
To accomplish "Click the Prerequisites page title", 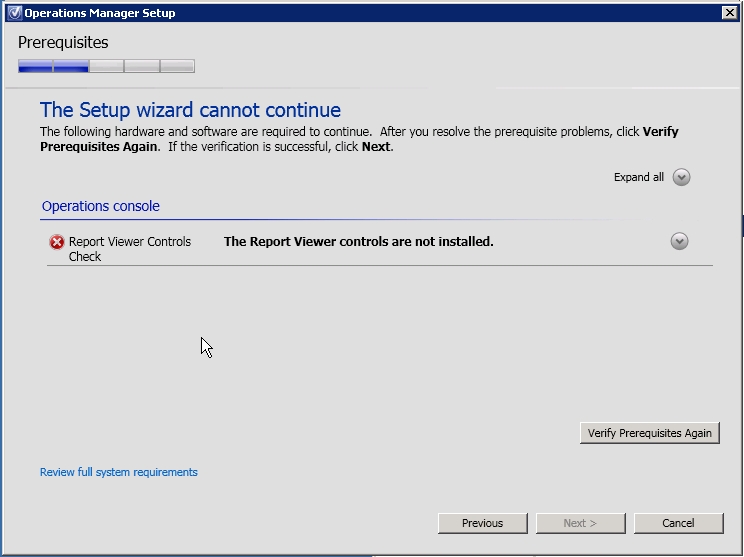I will pyautogui.click(x=63, y=43).
